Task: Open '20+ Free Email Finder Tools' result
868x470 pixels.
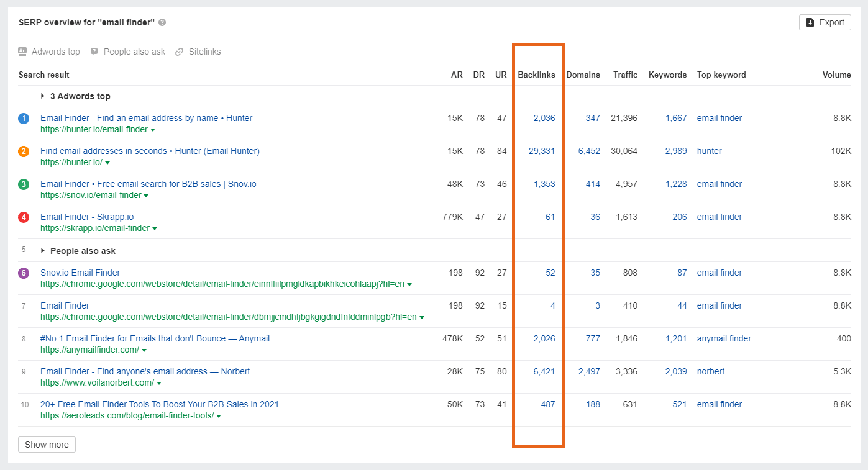Action: tap(160, 404)
